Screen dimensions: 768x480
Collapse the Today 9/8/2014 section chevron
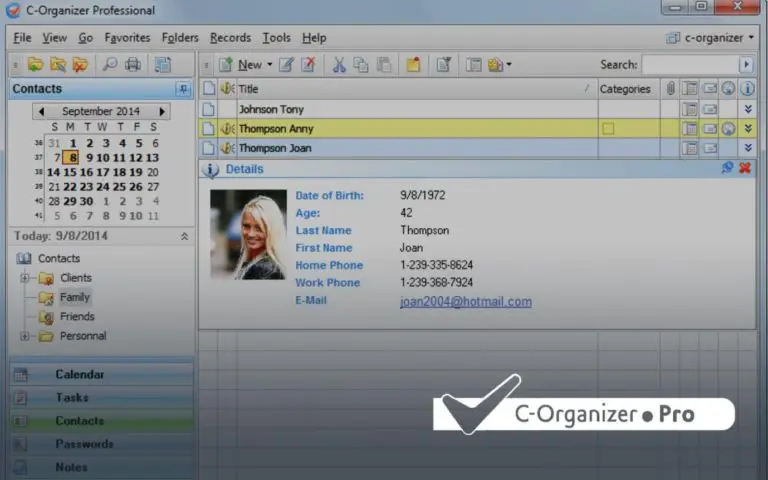tap(184, 237)
